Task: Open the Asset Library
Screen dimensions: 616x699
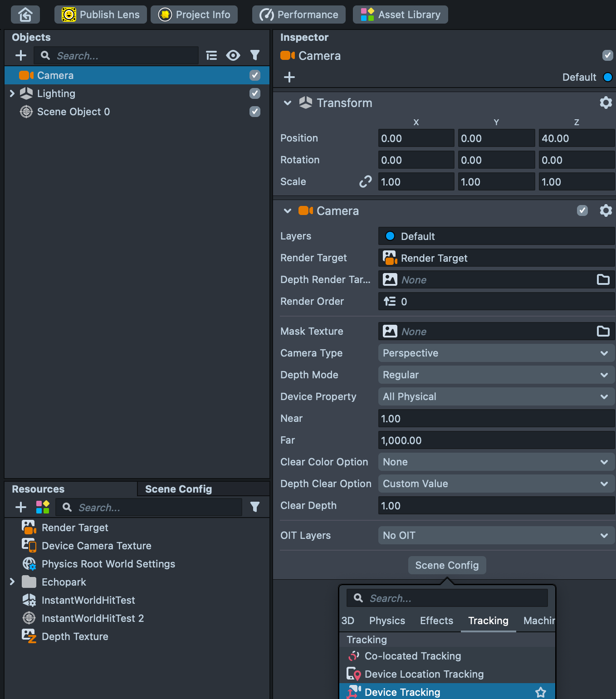Action: coord(401,15)
